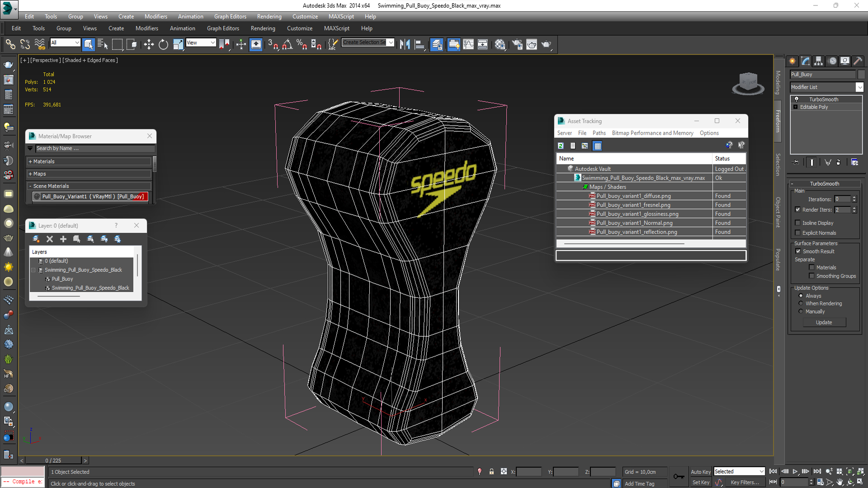Select the Select and Rotate tool
Screen dimensions: 868x488
(x=163, y=44)
